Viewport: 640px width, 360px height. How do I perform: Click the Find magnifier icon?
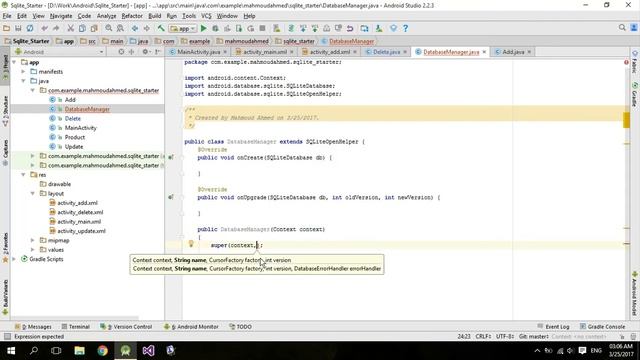tap(109, 28)
